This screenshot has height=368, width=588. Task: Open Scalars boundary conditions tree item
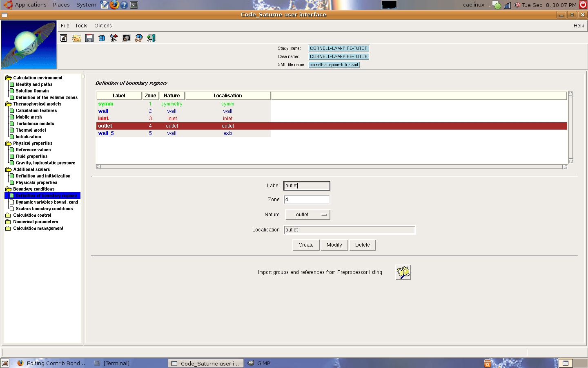(44, 209)
